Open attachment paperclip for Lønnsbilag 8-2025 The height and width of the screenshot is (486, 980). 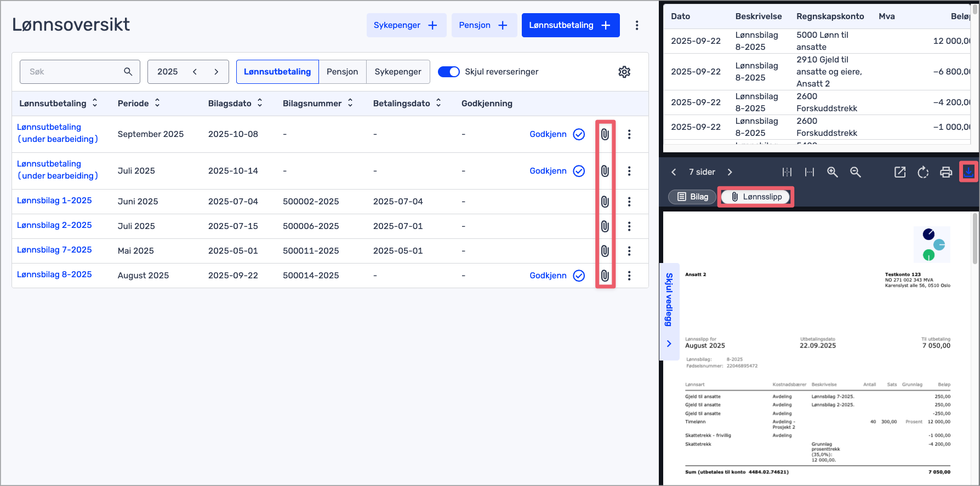[605, 276]
